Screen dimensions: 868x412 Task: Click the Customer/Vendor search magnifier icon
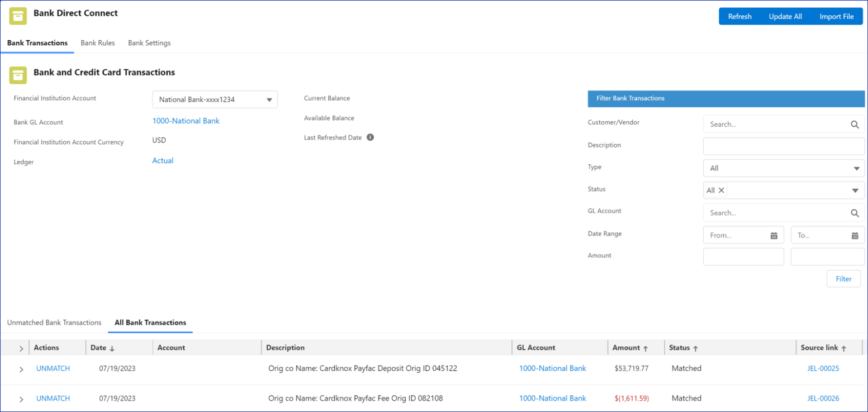(855, 124)
